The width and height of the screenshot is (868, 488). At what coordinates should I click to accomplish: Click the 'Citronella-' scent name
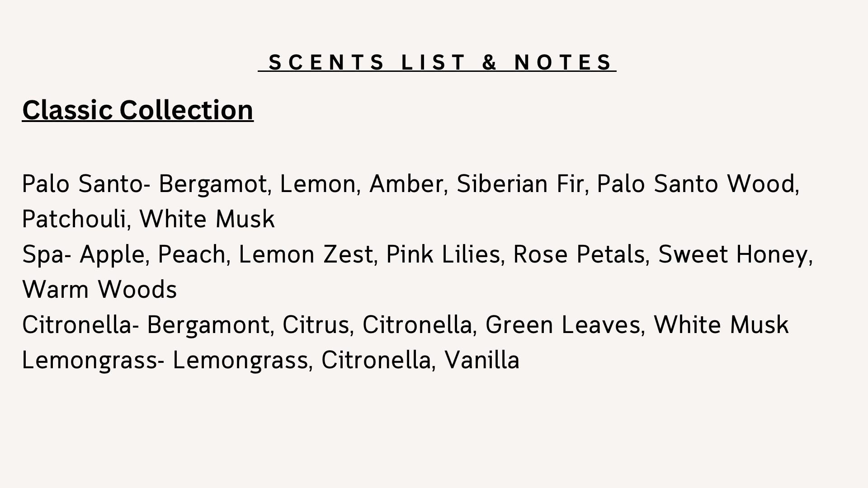pos(80,325)
